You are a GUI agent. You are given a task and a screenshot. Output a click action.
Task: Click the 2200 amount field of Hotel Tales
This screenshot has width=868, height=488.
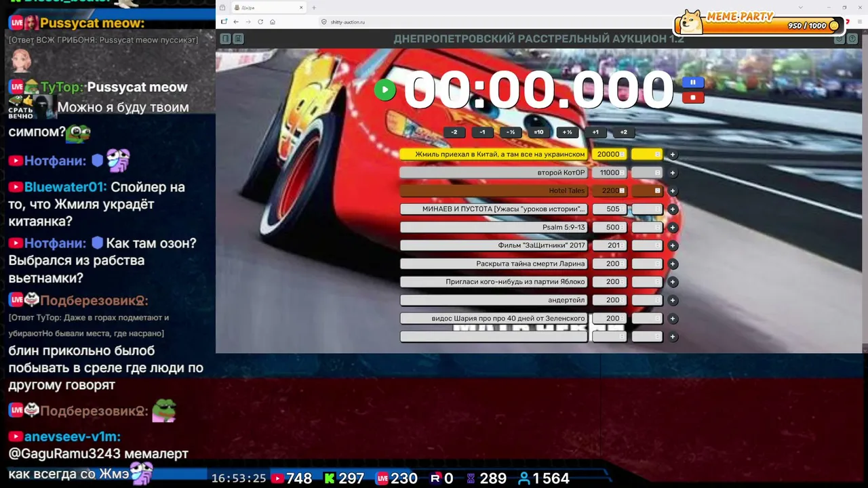609,191
